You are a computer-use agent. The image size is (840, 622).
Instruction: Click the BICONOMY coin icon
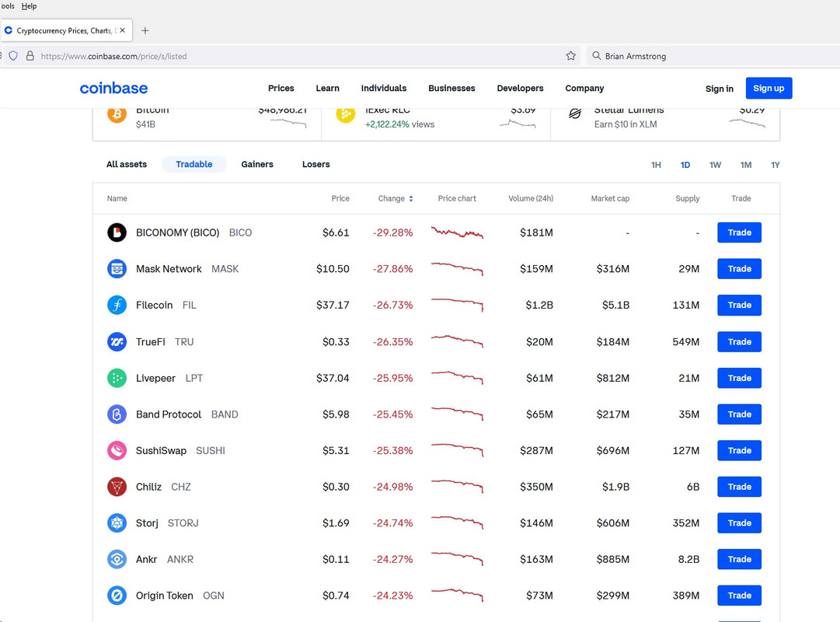coord(117,232)
